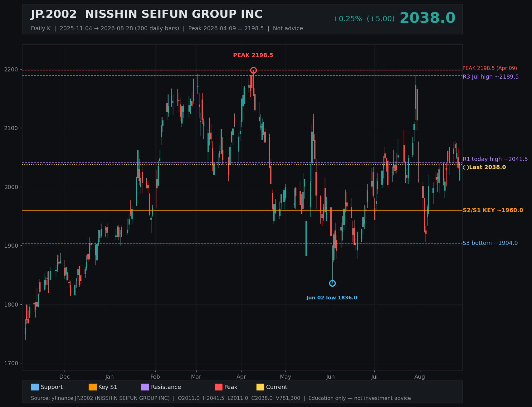Click the Mar x-axis label
This screenshot has height=407, width=532.
click(x=196, y=377)
